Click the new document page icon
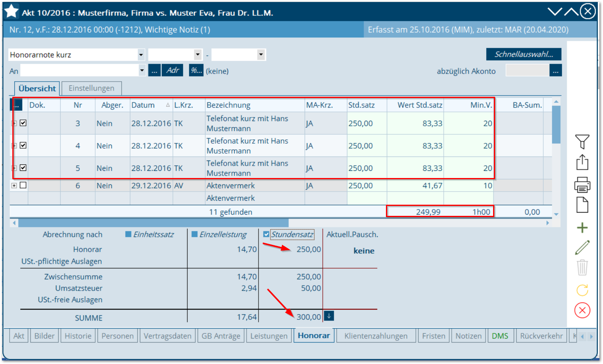This screenshot has height=364, width=603. point(582,205)
